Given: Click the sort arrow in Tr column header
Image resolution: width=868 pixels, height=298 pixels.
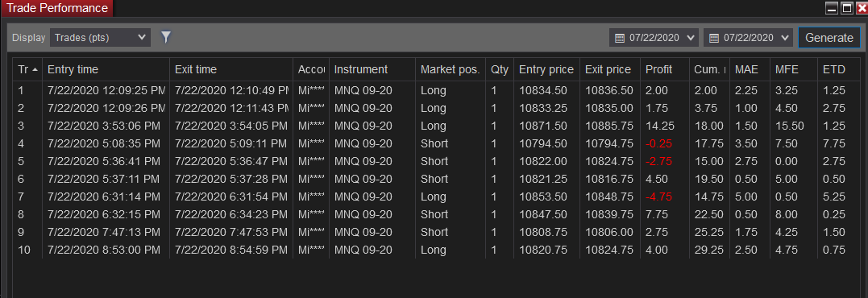Looking at the screenshot, I should click(35, 69).
